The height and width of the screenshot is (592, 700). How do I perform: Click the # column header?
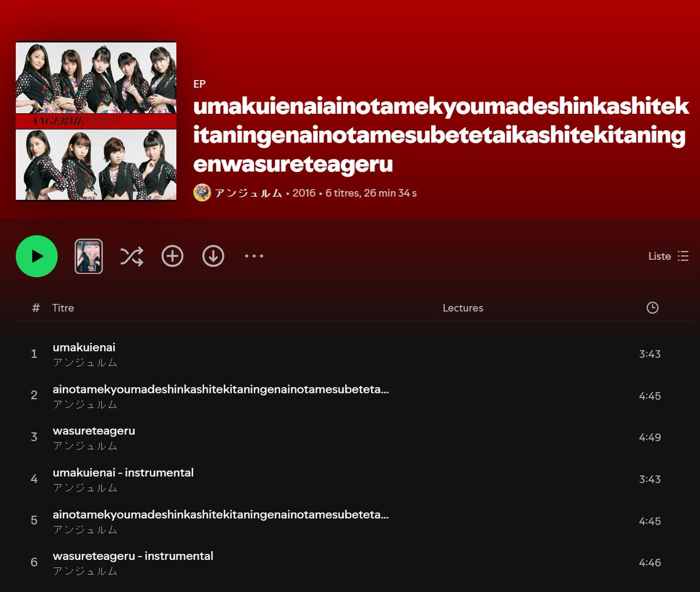pos(36,308)
